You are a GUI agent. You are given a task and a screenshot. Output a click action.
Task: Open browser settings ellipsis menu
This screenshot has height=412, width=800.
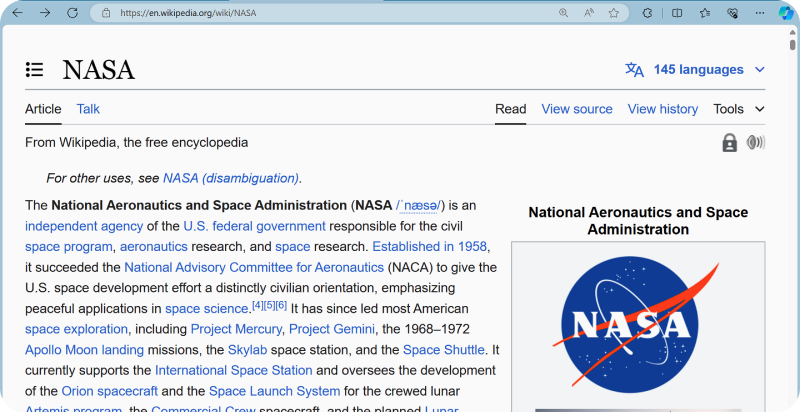pyautogui.click(x=761, y=13)
